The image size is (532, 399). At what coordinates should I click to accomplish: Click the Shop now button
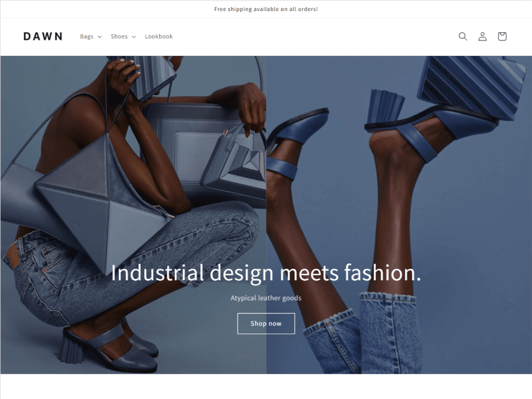tap(266, 324)
